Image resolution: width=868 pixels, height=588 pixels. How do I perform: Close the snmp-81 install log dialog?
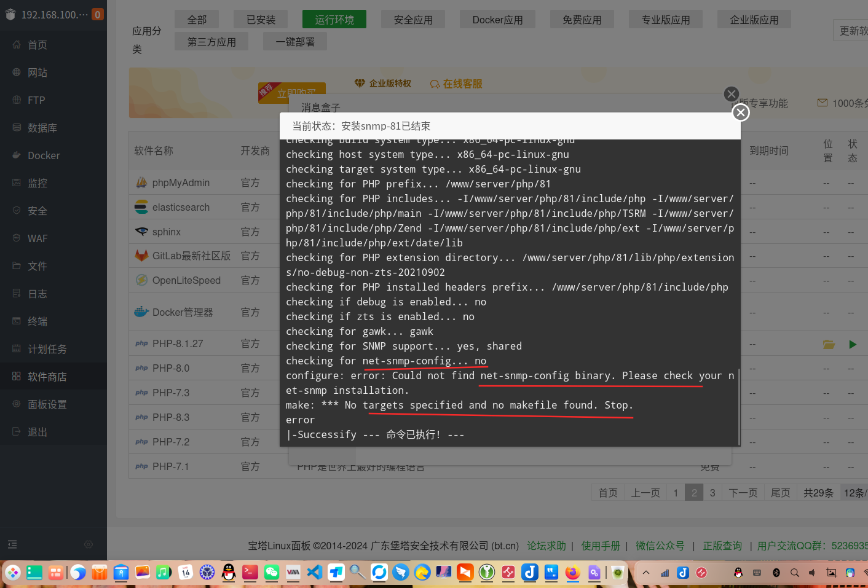coord(741,112)
